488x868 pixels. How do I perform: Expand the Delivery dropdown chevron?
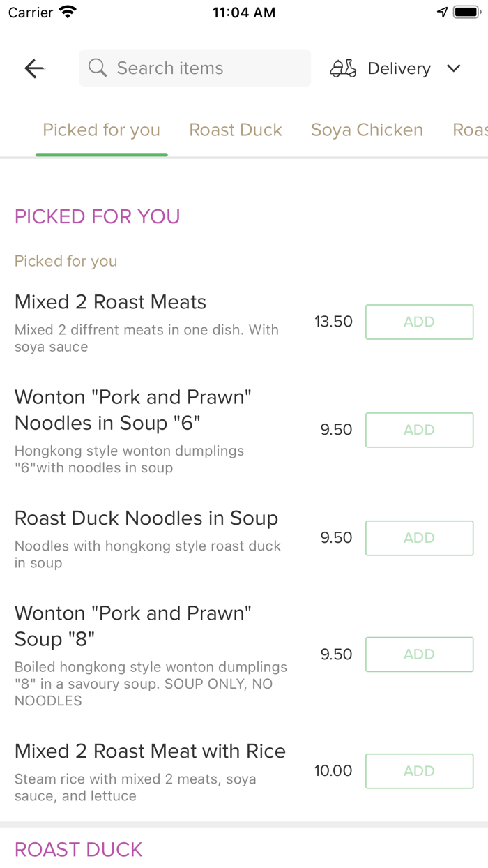[454, 68]
